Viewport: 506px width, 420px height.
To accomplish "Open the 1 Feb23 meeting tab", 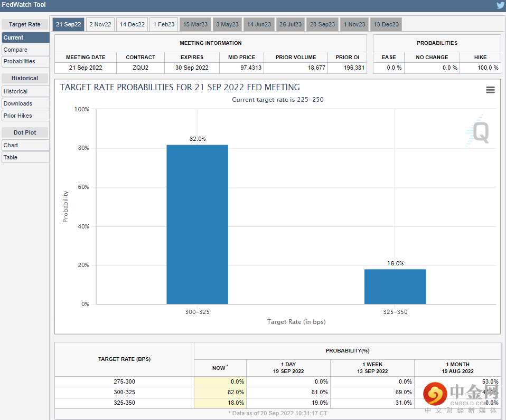I will pos(164,24).
